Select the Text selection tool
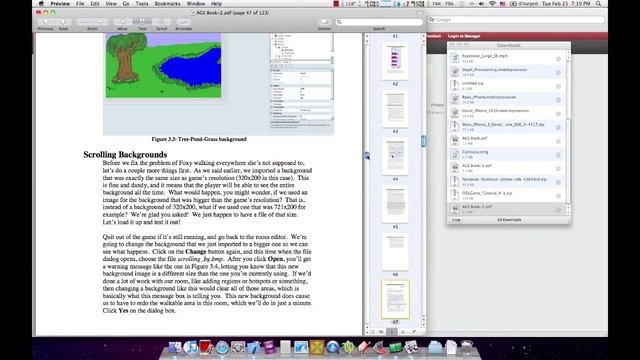This screenshot has height=360, width=640. [x=142, y=22]
